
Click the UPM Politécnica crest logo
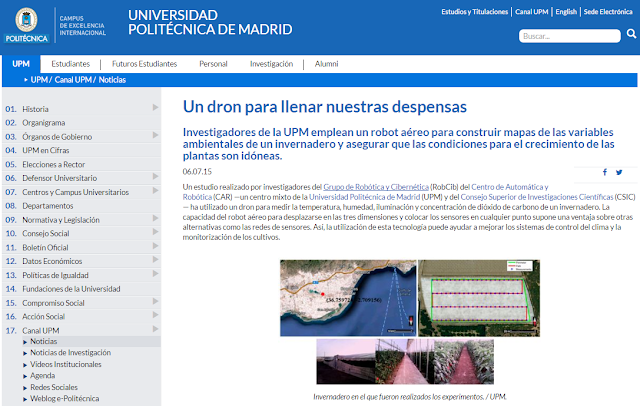pos(26,25)
